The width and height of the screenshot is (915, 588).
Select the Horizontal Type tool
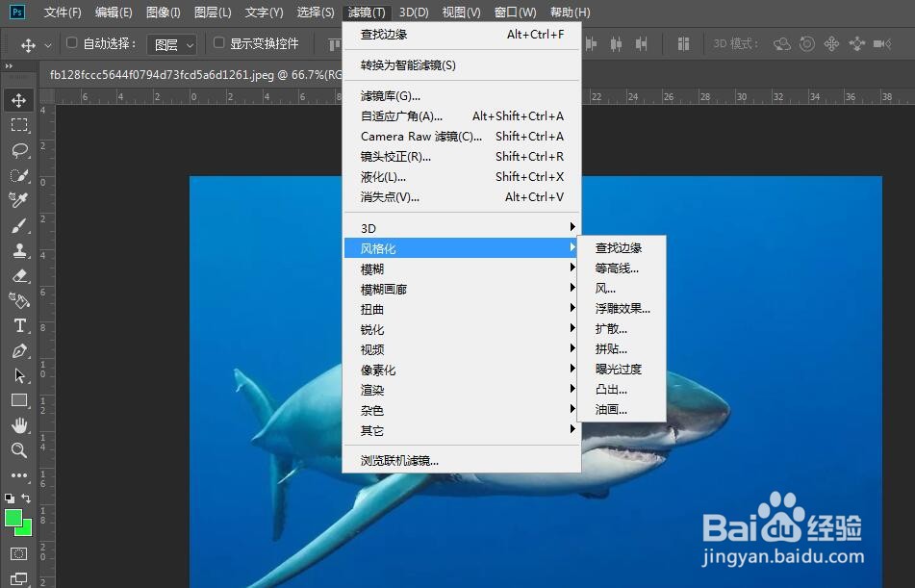point(20,325)
